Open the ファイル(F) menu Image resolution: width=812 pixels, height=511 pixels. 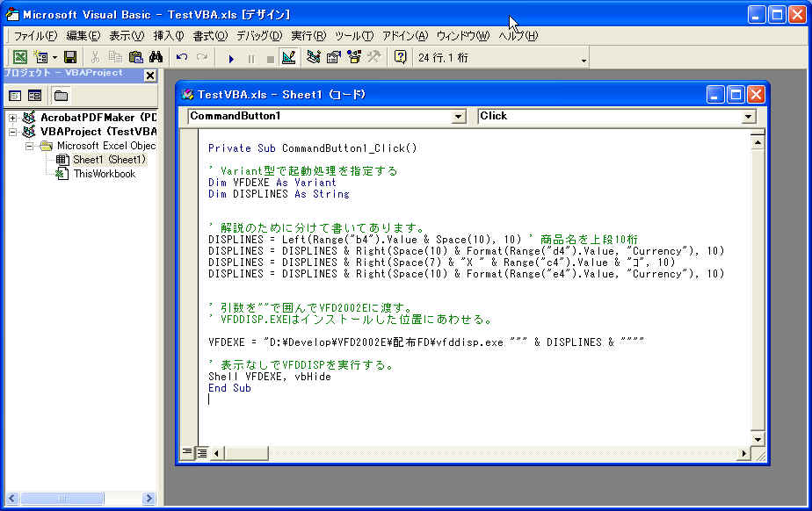pos(35,36)
